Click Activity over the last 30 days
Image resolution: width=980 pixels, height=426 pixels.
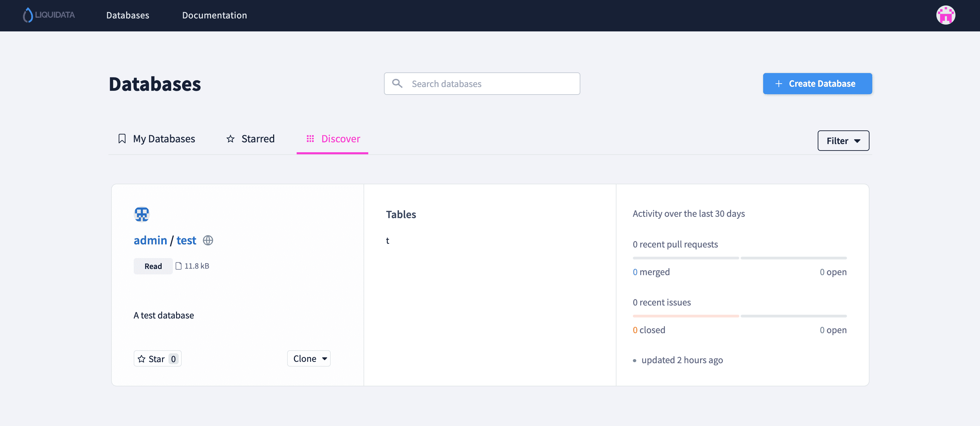pyautogui.click(x=688, y=214)
